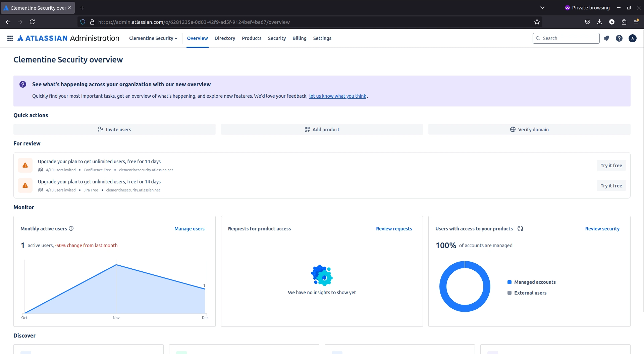Open the Billing section

[x=300, y=38]
